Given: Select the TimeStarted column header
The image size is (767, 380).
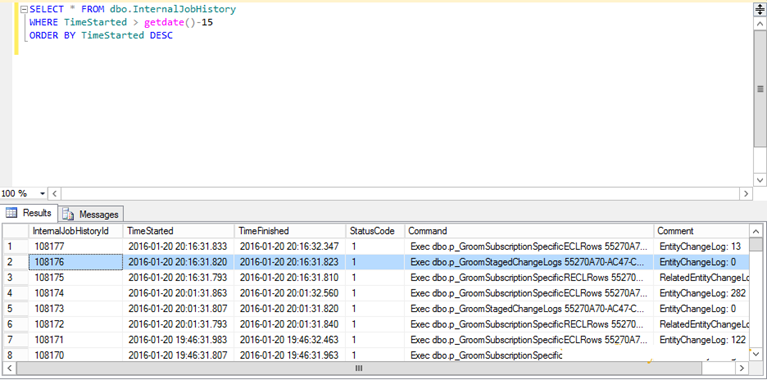Looking at the screenshot, I should [x=179, y=231].
